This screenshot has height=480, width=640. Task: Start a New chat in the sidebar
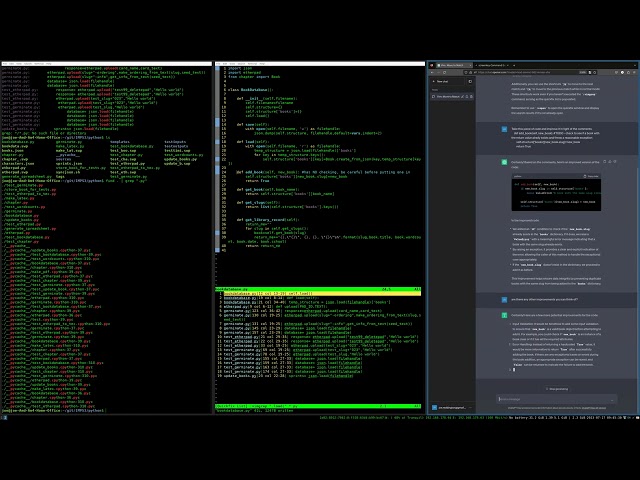(447, 81)
